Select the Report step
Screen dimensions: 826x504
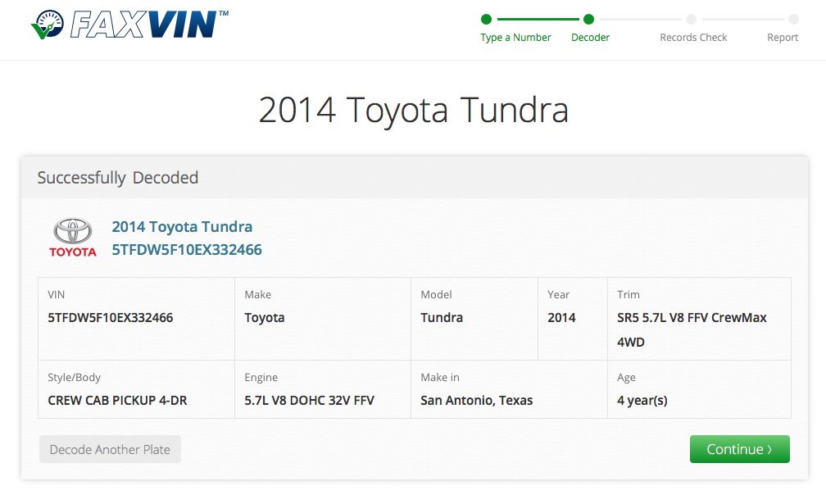783,38
